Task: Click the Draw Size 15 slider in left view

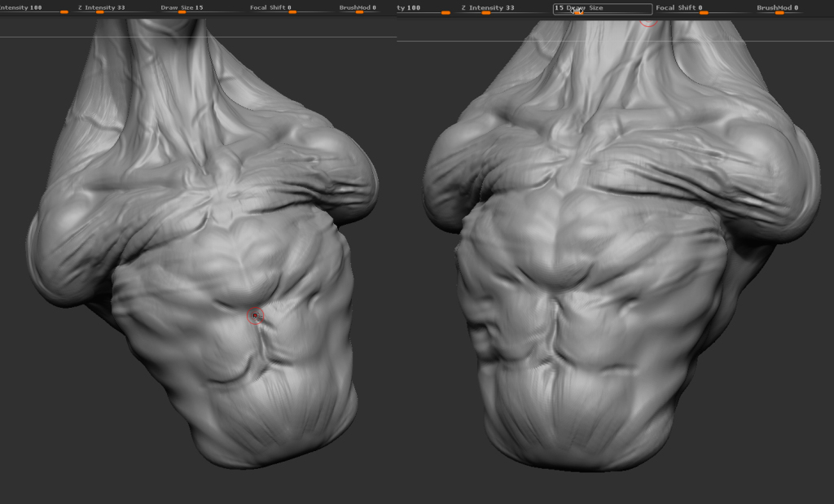Action: tap(182, 8)
